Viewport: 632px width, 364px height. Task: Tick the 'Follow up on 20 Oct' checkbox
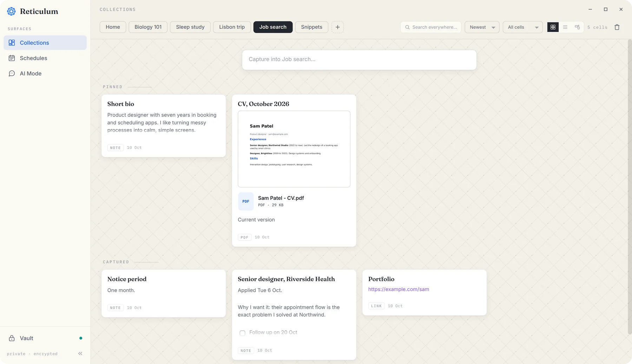242,333
